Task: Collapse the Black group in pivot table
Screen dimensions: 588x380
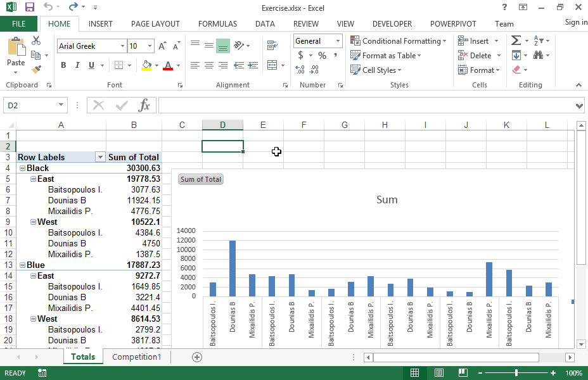Action: [x=23, y=168]
